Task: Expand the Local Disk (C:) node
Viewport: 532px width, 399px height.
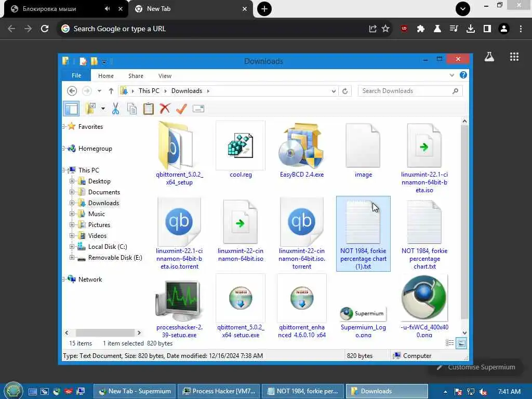Action: click(72, 247)
